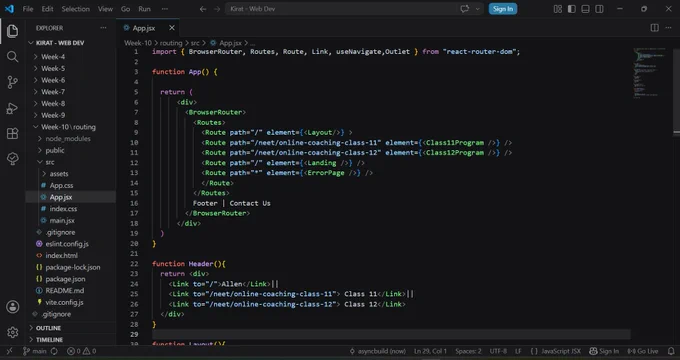Expand the assets folder
680x360 pixels.
[59, 174]
